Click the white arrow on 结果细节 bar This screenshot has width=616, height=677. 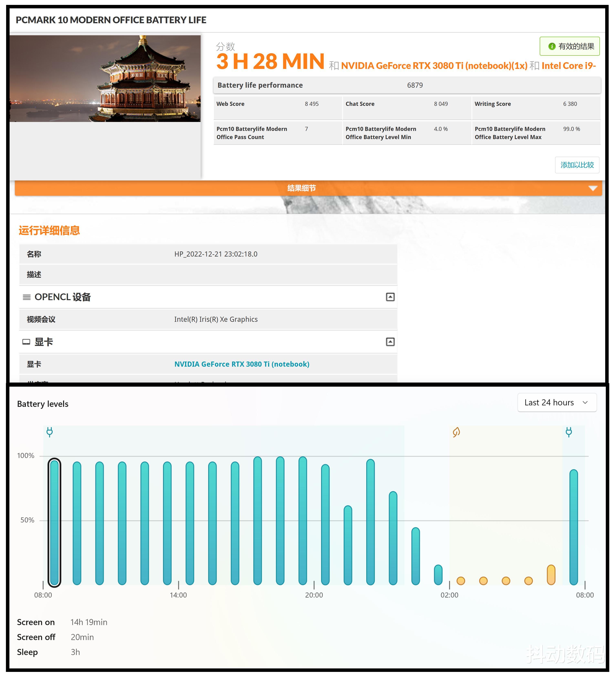pos(593,188)
